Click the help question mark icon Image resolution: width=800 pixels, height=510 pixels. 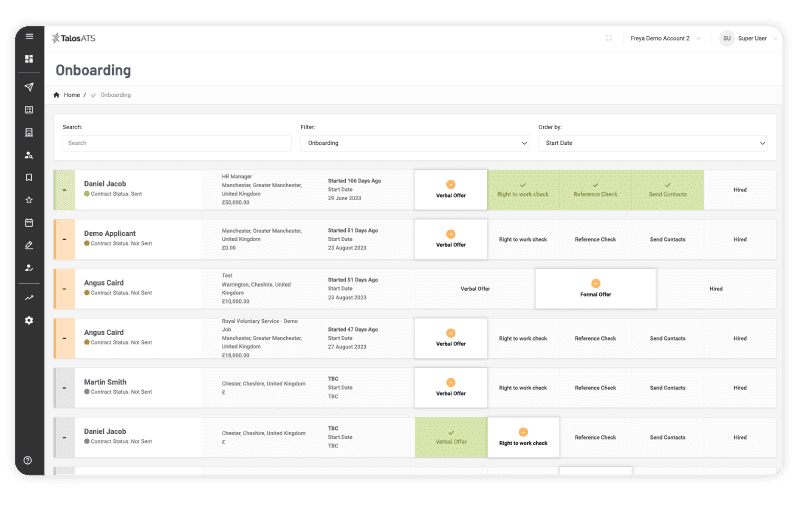pyautogui.click(x=28, y=460)
